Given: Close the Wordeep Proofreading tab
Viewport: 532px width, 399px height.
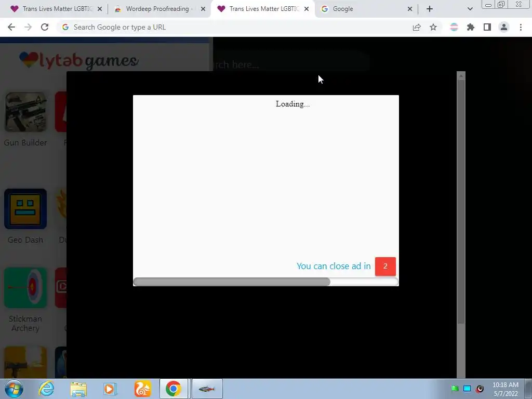Looking at the screenshot, I should (x=203, y=9).
